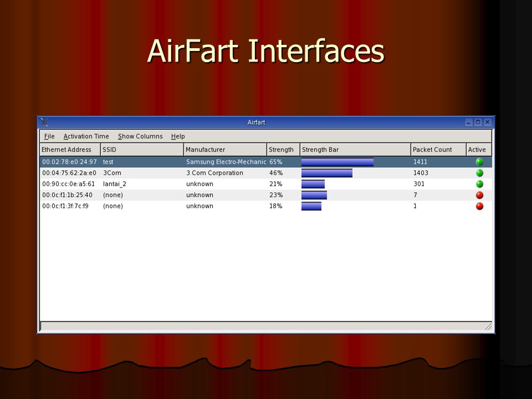Open the Show Columns menu
Image resolution: width=532 pixels, height=399 pixels.
tap(140, 136)
